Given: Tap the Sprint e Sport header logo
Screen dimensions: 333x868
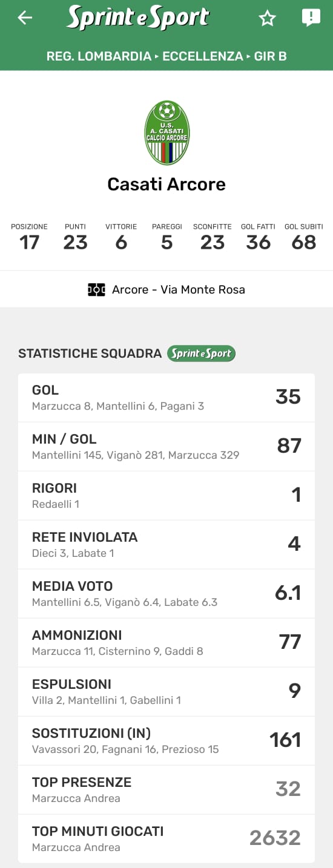Looking at the screenshot, I should click(137, 18).
